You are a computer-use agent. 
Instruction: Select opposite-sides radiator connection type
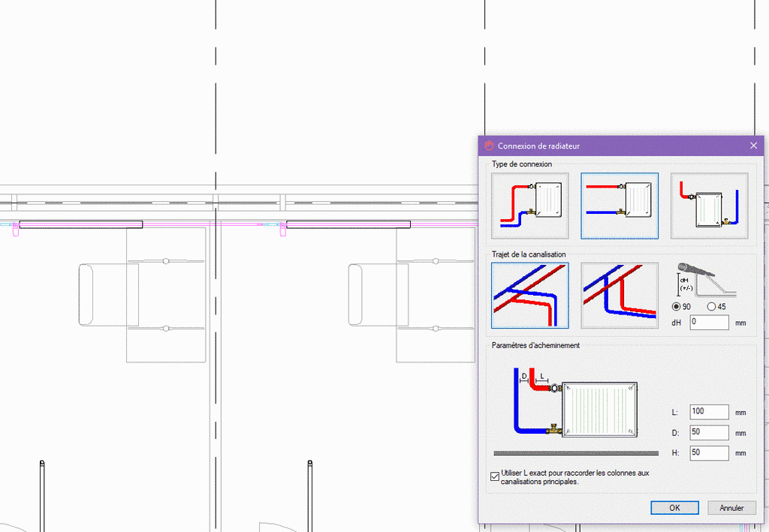tap(710, 206)
